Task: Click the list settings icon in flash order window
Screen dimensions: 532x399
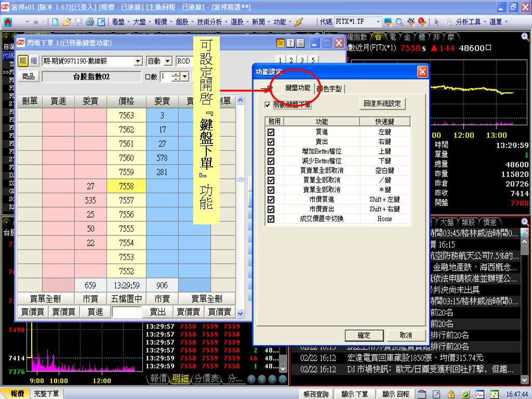Action: [x=300, y=43]
